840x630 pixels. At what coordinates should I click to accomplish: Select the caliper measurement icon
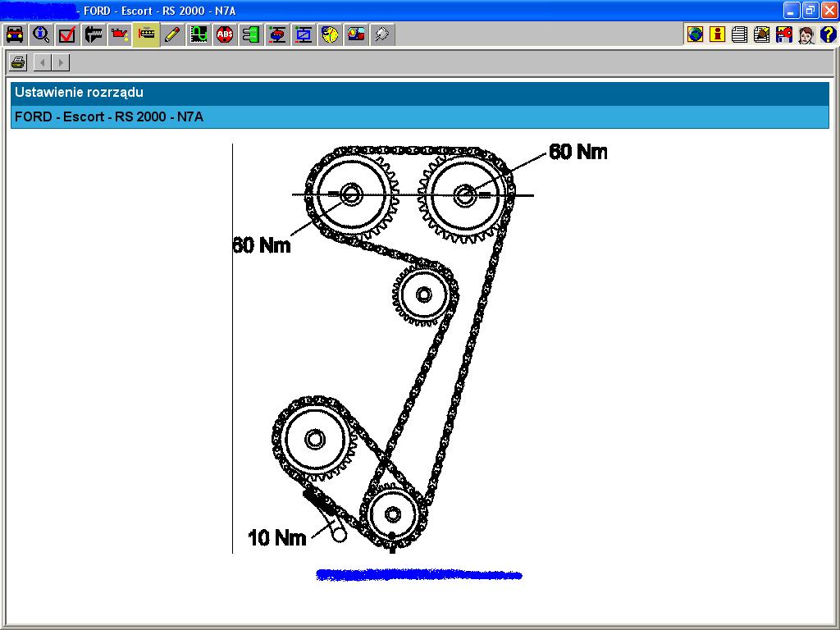[94, 34]
